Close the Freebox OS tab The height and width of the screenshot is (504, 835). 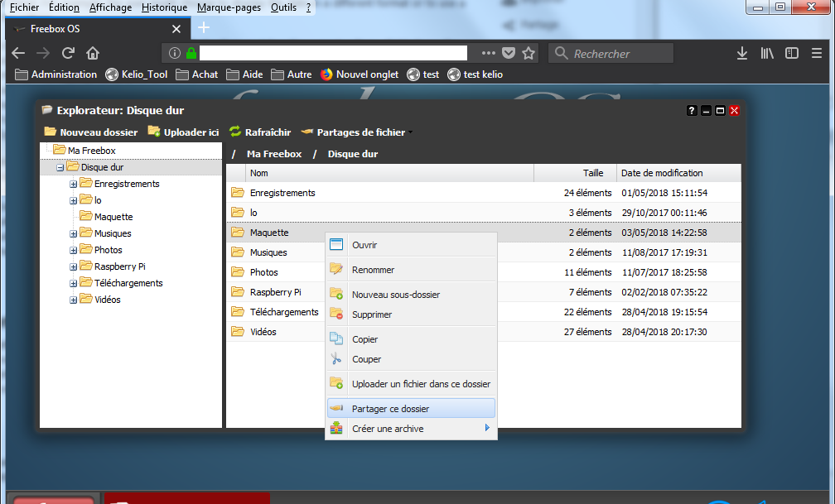pos(176,29)
